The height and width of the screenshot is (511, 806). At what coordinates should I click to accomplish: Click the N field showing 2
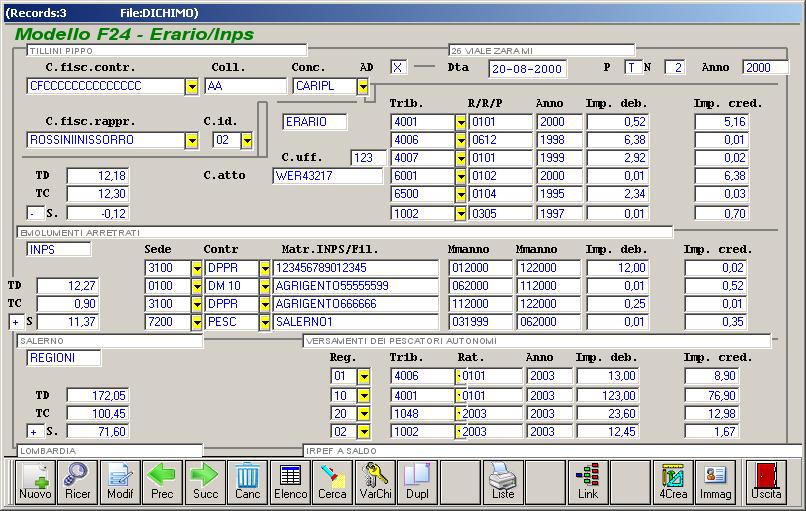point(674,67)
